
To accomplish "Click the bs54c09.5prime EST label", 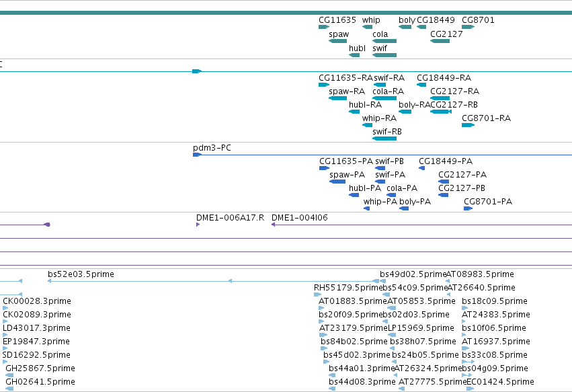I will coord(415,288).
